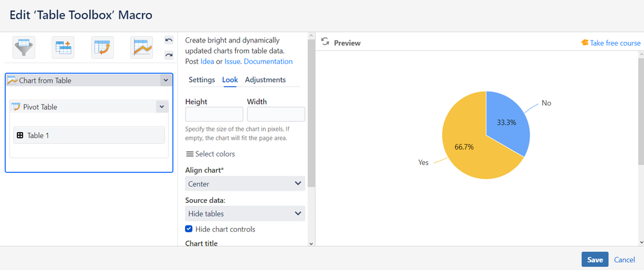This screenshot has width=644, height=270.
Task: Save the macro changes
Action: (594, 259)
